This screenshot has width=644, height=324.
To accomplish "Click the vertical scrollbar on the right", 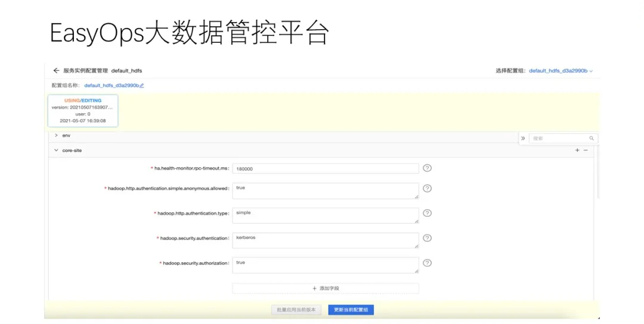I will (x=597, y=172).
